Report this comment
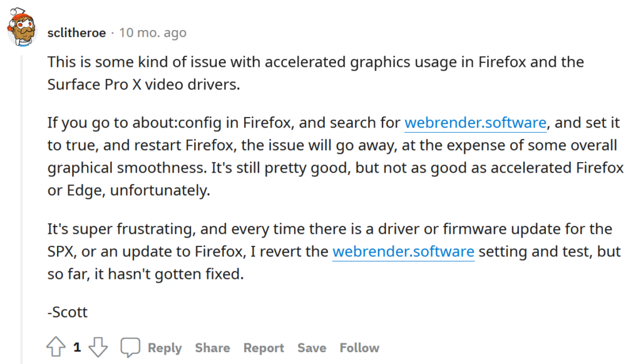 (264, 348)
